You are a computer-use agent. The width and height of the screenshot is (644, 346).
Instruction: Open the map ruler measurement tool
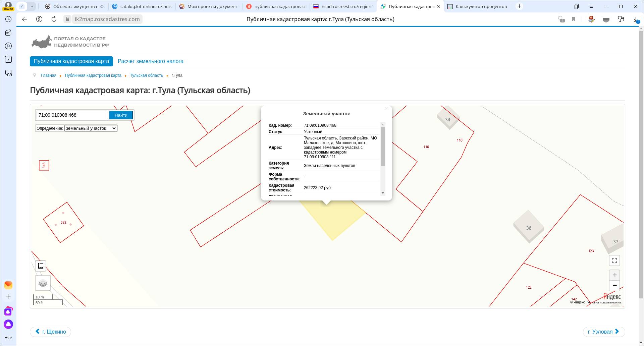pos(41,266)
